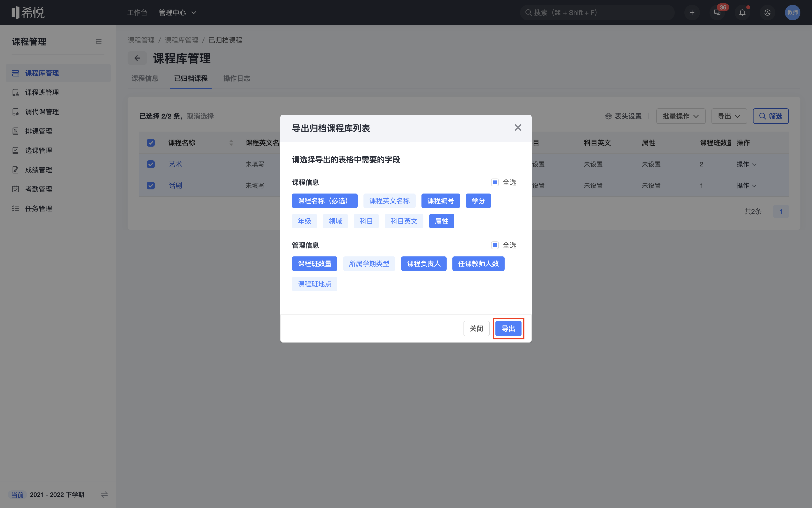
Task: Sort by 课程名称 column arrows
Action: click(231, 143)
